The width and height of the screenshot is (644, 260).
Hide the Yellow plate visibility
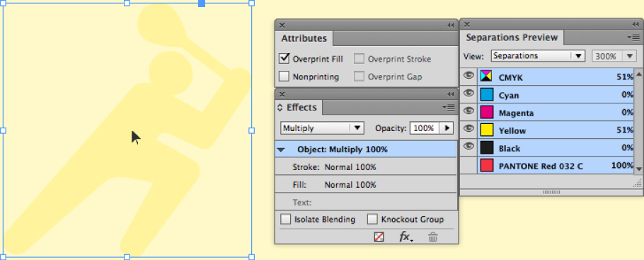(x=468, y=129)
